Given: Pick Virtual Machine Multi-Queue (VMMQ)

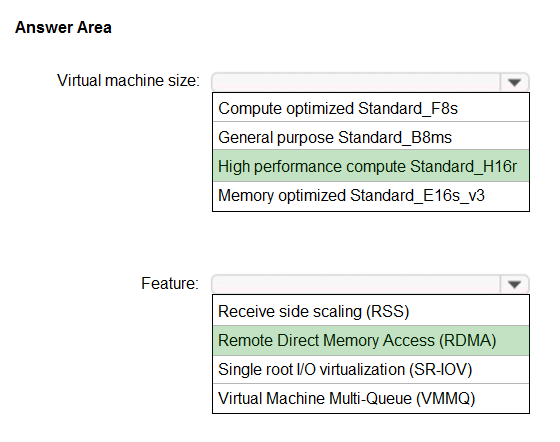Looking at the screenshot, I should tap(371, 398).
